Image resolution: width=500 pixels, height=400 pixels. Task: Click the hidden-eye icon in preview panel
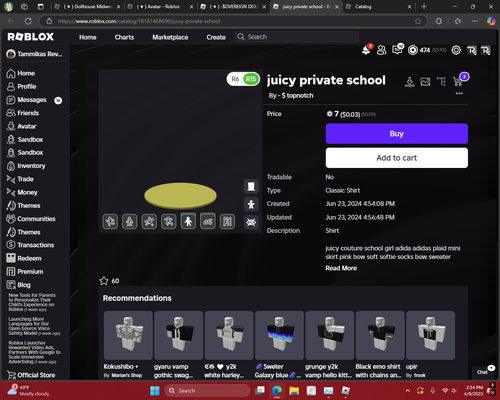[251, 222]
